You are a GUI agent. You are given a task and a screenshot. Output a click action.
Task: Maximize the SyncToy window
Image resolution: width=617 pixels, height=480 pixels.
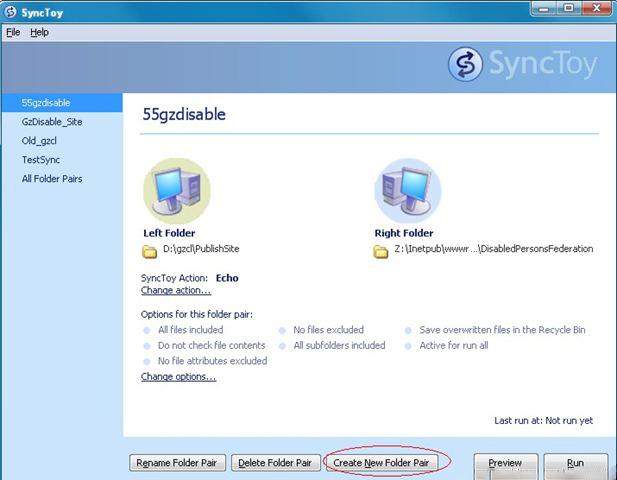pyautogui.click(x=568, y=8)
